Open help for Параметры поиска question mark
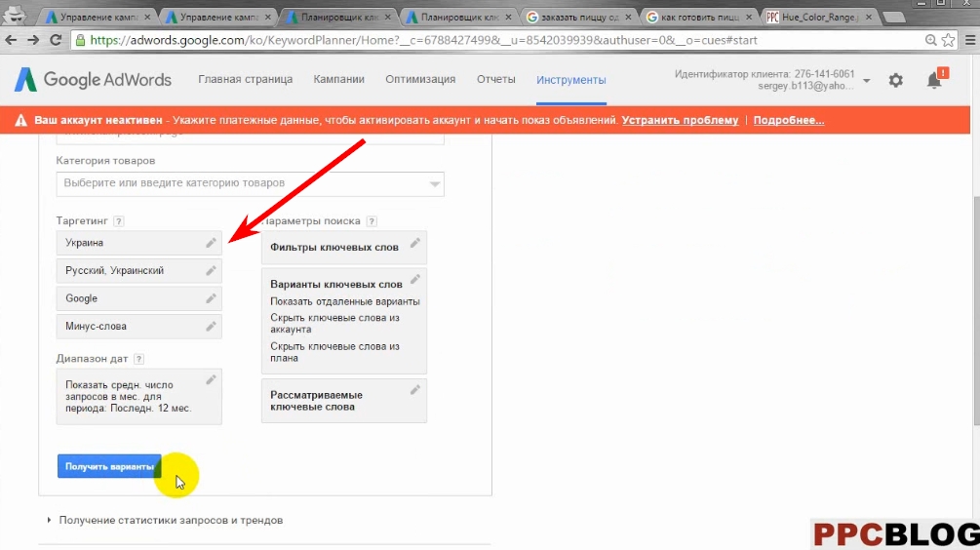 coord(372,221)
